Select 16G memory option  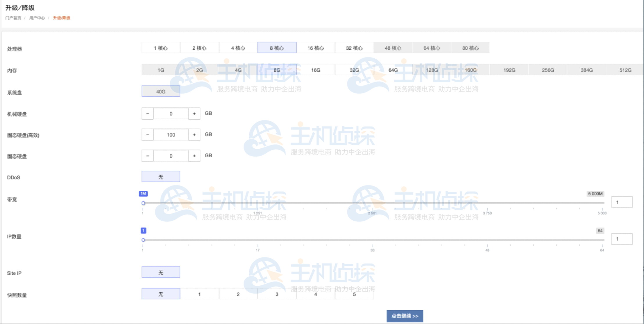(x=316, y=70)
